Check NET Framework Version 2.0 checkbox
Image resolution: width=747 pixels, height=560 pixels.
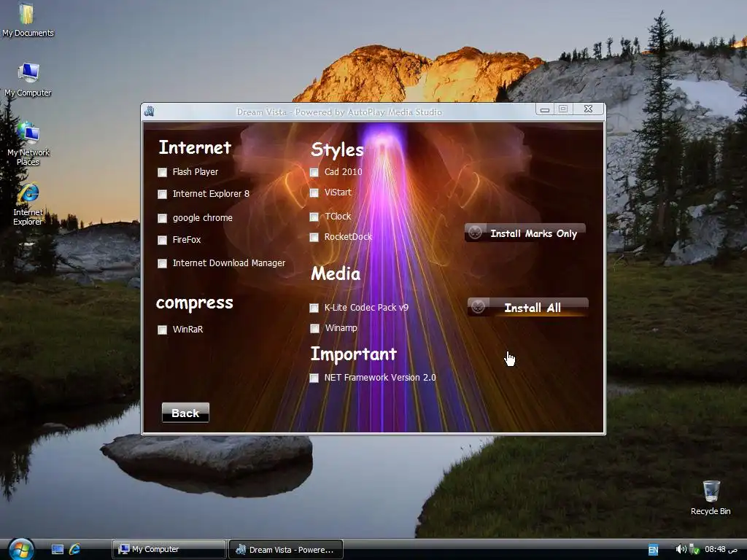click(x=314, y=378)
